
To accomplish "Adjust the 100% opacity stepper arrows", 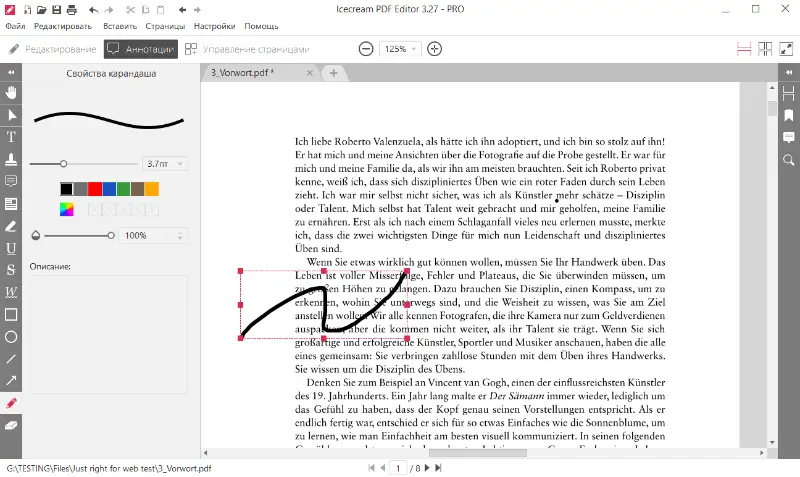I will pos(180,236).
